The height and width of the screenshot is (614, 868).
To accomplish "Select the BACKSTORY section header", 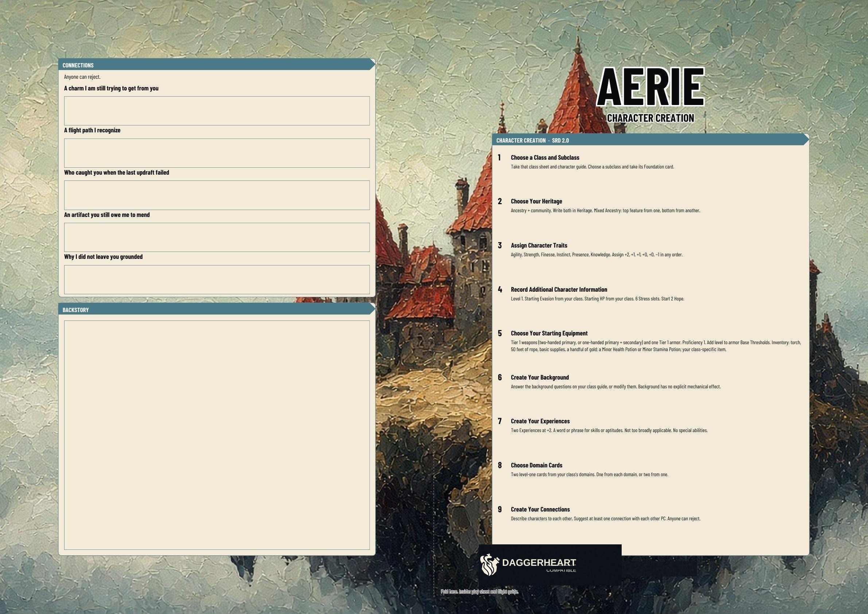I will coord(216,310).
